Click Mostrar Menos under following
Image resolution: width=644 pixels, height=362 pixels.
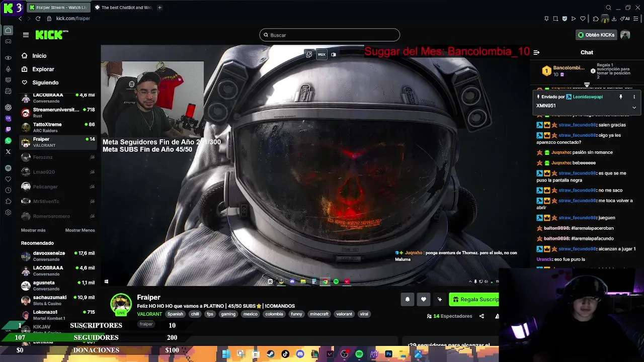pos(80,230)
